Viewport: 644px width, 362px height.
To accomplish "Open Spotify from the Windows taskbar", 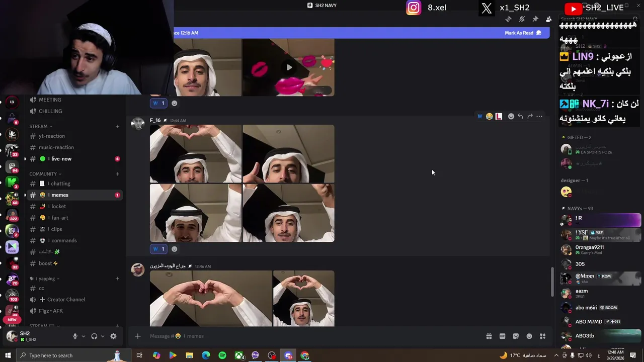I will coord(222,355).
